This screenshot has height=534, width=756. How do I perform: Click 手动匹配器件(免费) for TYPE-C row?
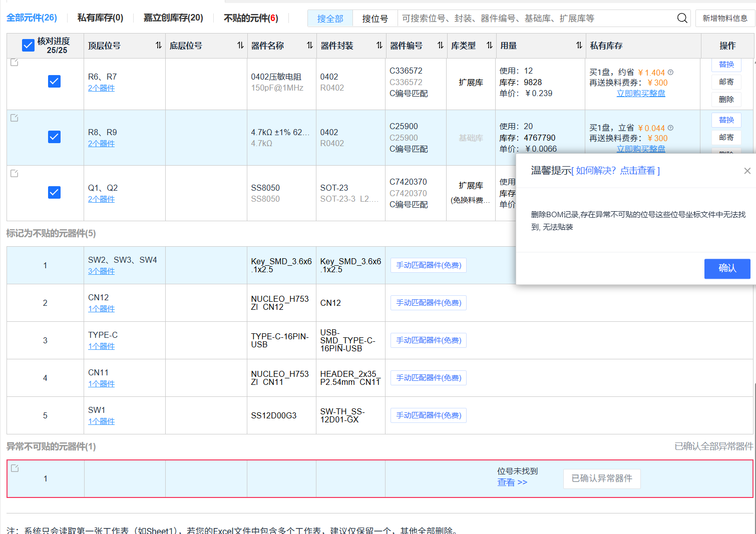429,340
